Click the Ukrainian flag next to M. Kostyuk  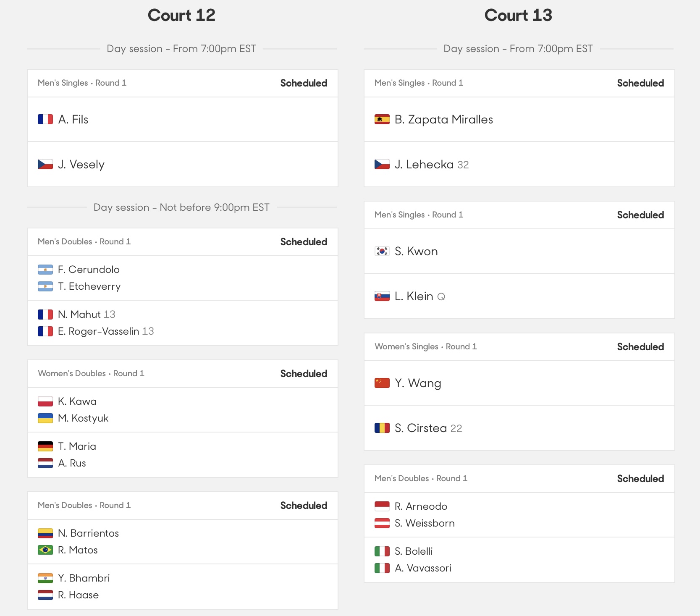click(45, 418)
